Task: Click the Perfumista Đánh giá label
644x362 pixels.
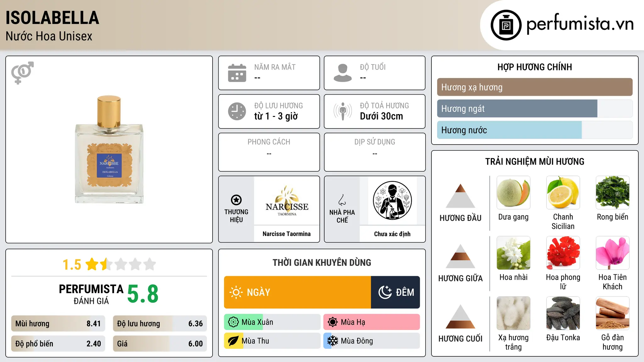Action: tap(91, 294)
